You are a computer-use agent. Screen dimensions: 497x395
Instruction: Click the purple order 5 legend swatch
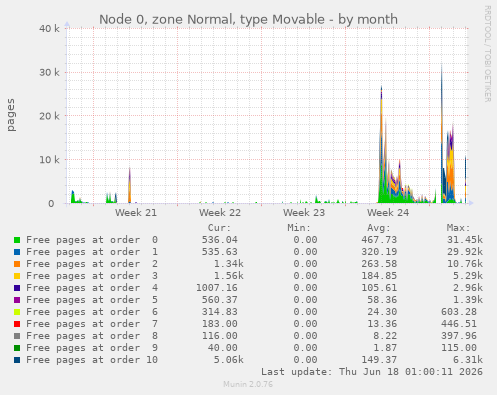(x=17, y=300)
